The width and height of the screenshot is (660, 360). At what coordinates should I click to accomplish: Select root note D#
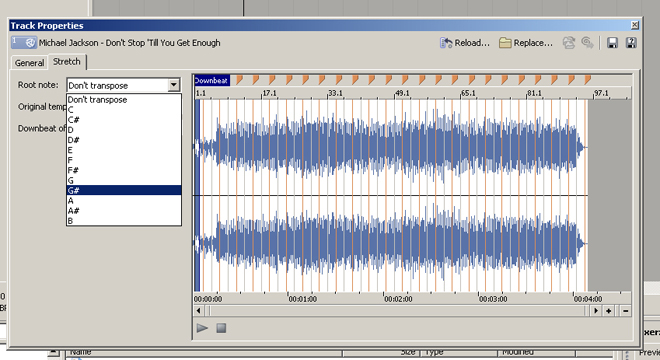click(124, 140)
